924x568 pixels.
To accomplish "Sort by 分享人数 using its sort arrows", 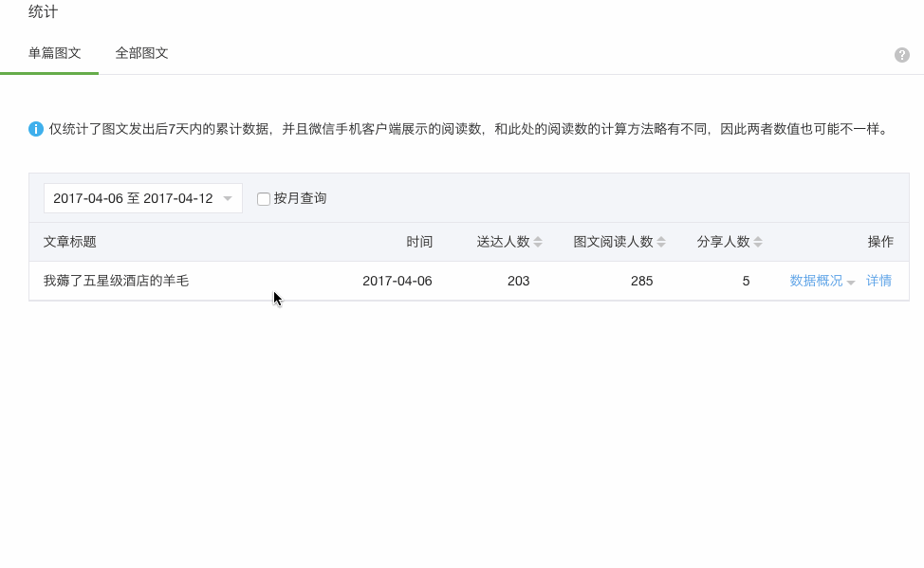I will click(x=758, y=242).
